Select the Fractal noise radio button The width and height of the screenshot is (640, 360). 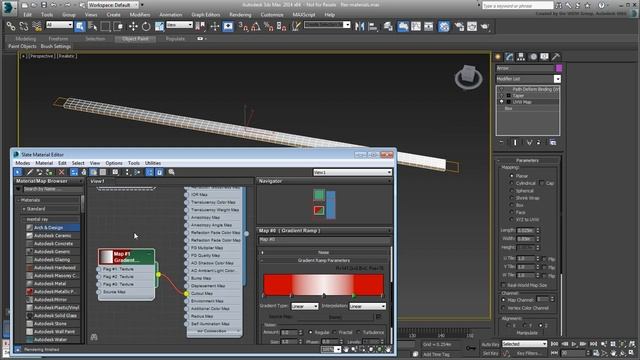tap(335, 332)
